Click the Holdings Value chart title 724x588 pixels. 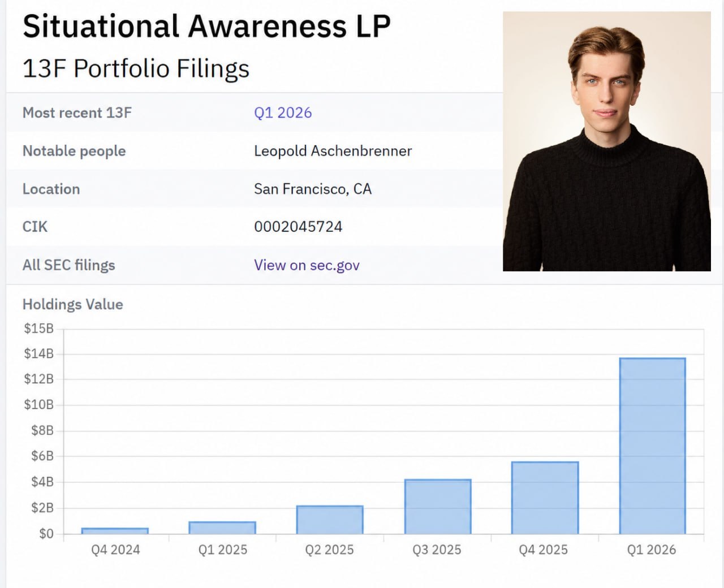(x=72, y=304)
